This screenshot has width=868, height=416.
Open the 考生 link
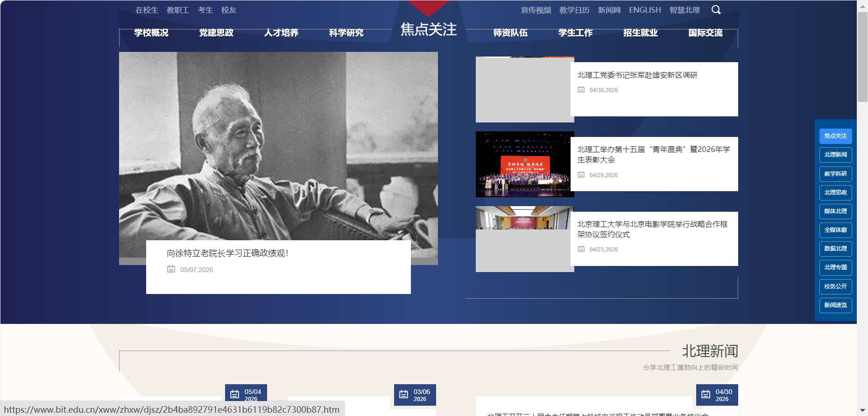205,10
